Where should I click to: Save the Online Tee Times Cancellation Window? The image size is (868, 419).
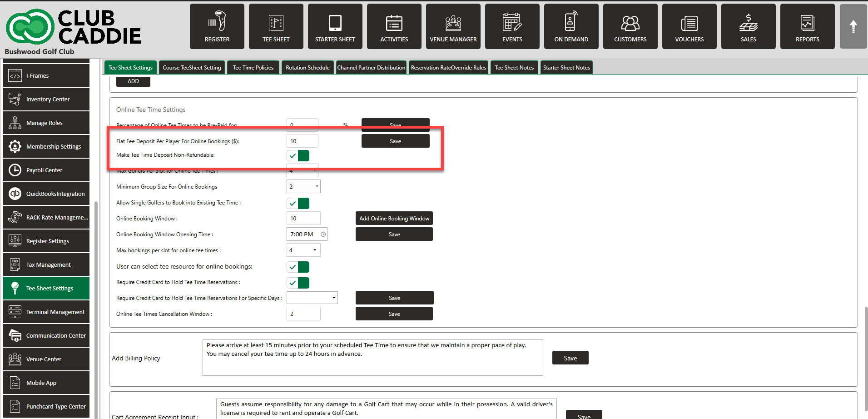(x=394, y=314)
